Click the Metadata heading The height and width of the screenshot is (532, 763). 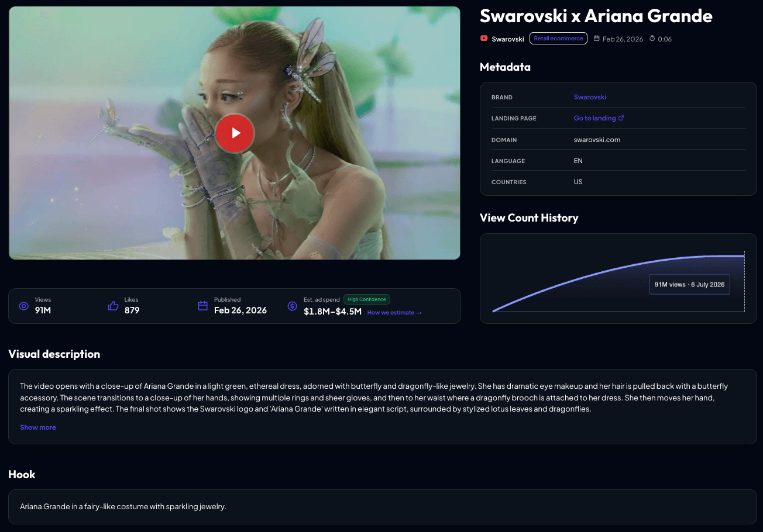(x=505, y=67)
